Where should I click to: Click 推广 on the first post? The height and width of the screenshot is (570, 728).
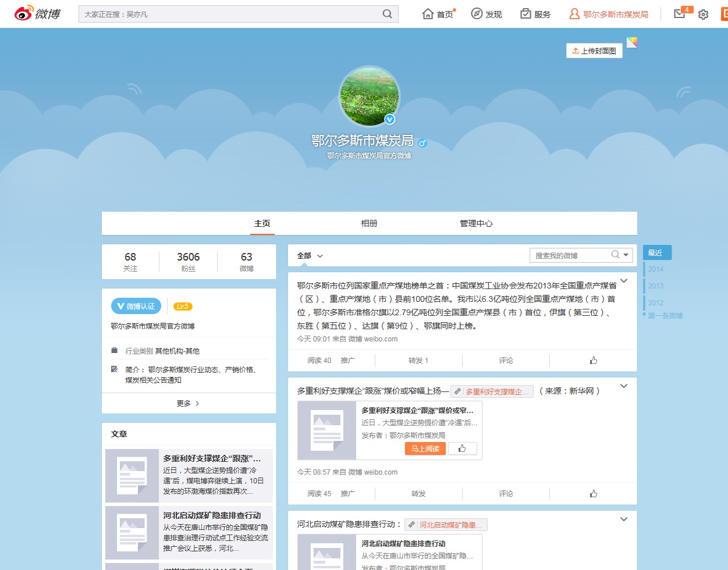348,361
